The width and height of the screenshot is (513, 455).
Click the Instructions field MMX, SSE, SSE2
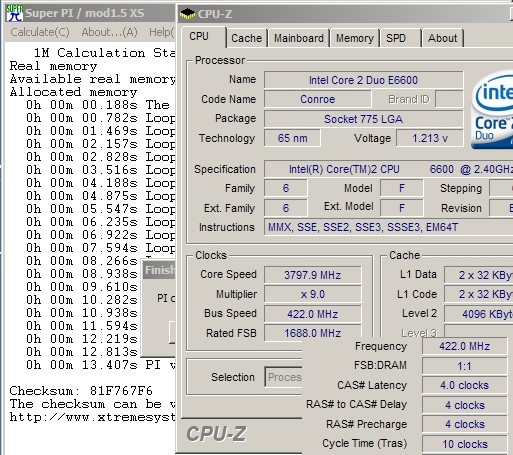pyautogui.click(x=389, y=227)
